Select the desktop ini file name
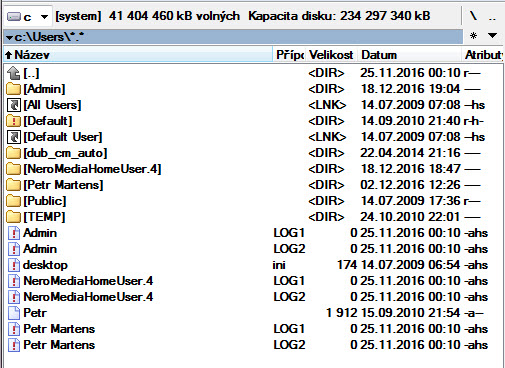505x368 pixels. point(45,265)
